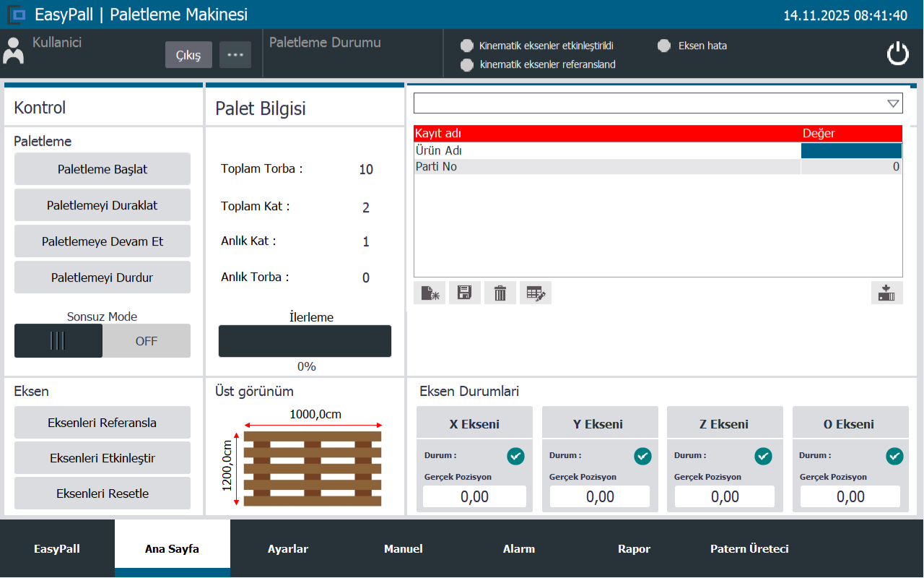The height and width of the screenshot is (578, 924).
Task: Click the Çıkış logout button
Action: pyautogui.click(x=188, y=55)
